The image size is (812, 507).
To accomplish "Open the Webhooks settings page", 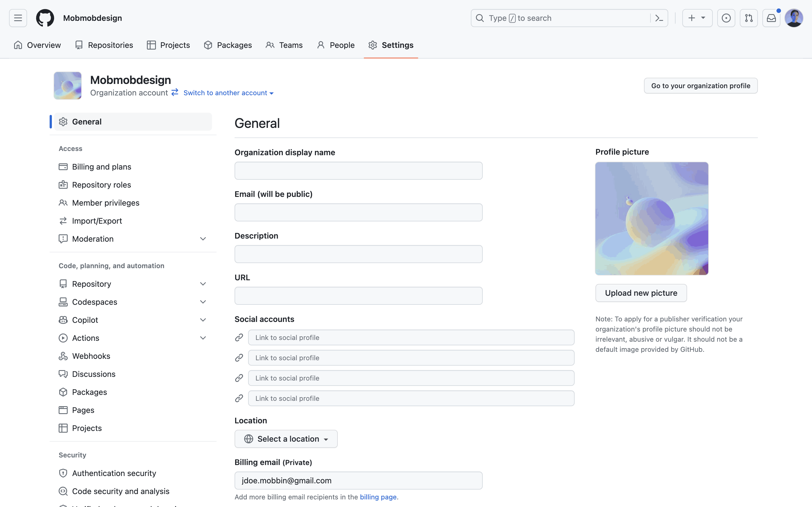I will coord(91,356).
